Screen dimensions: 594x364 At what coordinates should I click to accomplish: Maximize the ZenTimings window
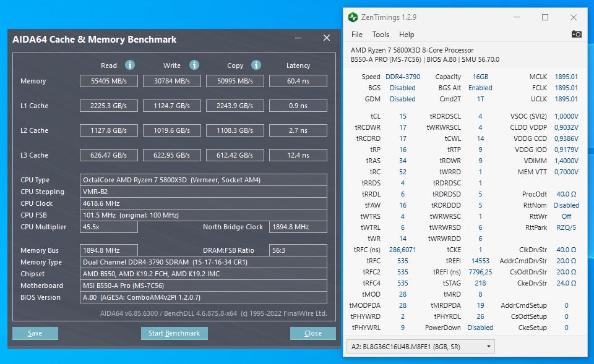click(544, 17)
